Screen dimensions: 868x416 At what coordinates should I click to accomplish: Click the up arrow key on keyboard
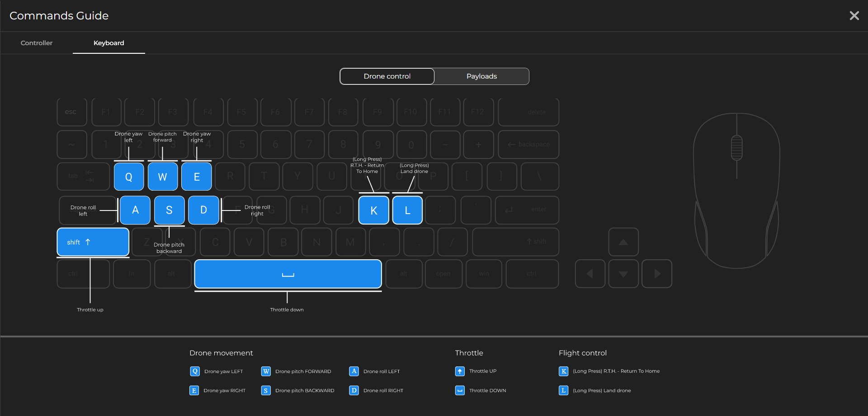coord(623,242)
